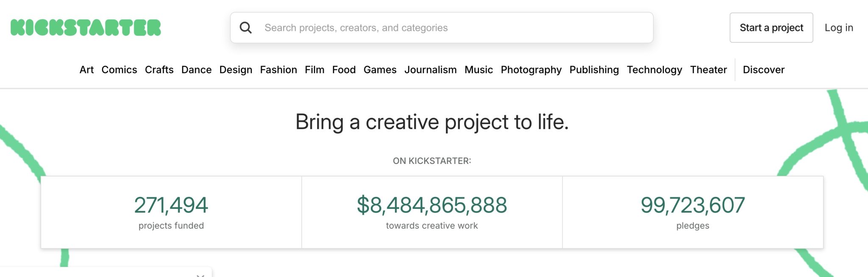Select the Fashion category
Image resolution: width=868 pixels, height=277 pixels.
278,69
